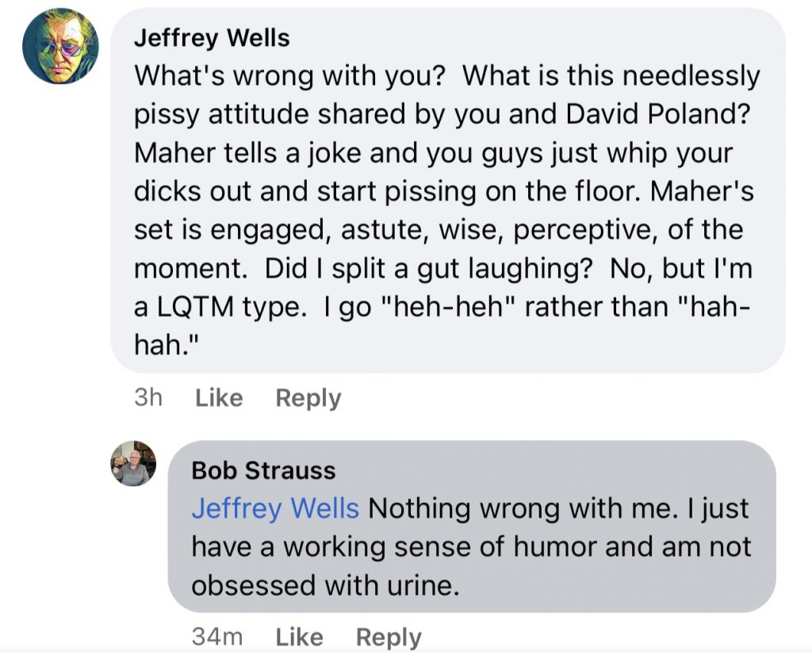Like Jeffrey Wells's comment
The image size is (812, 660).
(x=218, y=397)
